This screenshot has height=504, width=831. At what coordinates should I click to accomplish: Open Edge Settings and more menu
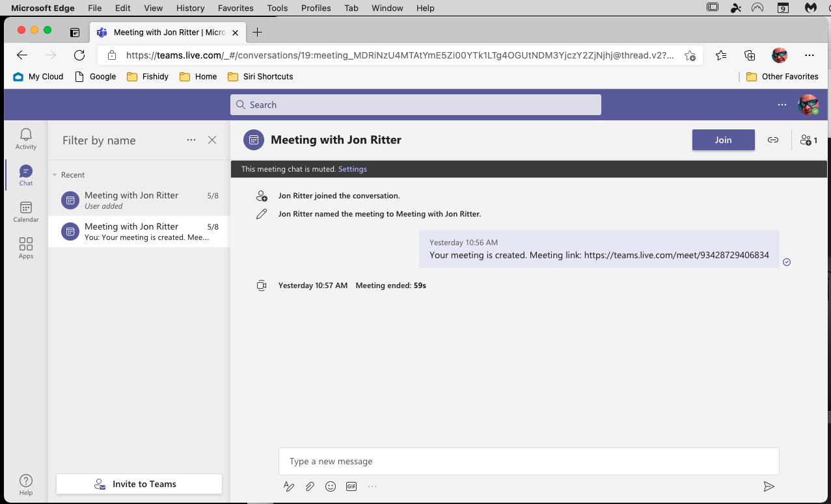pyautogui.click(x=809, y=55)
